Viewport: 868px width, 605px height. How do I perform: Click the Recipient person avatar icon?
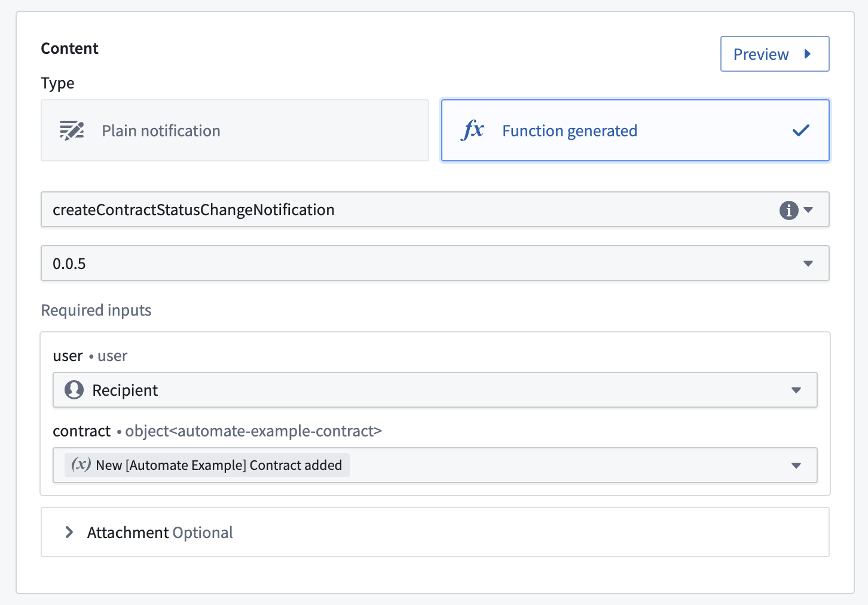(x=74, y=390)
